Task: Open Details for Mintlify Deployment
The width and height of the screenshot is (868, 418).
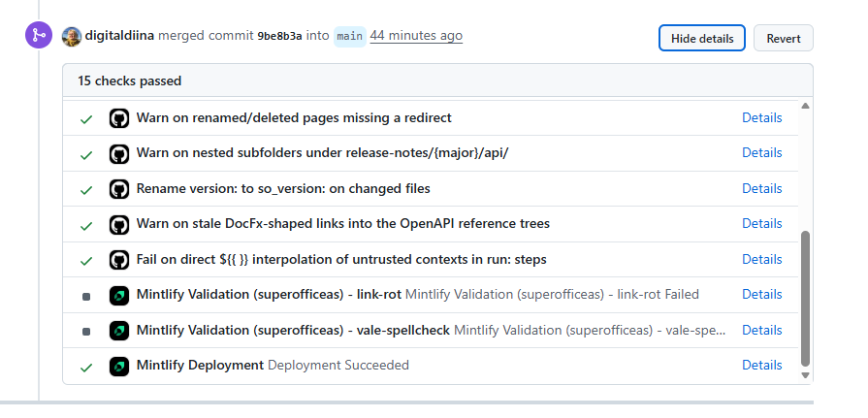Action: pyautogui.click(x=761, y=365)
